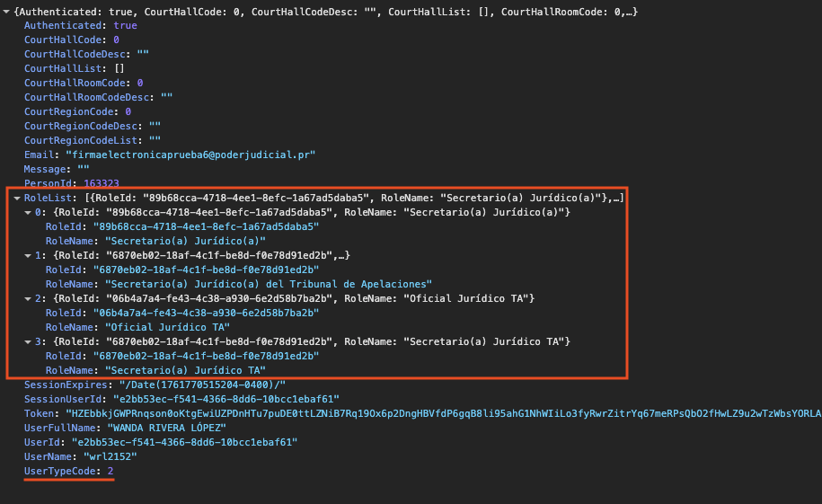Collapse RoleList item 0 arrow

28,212
